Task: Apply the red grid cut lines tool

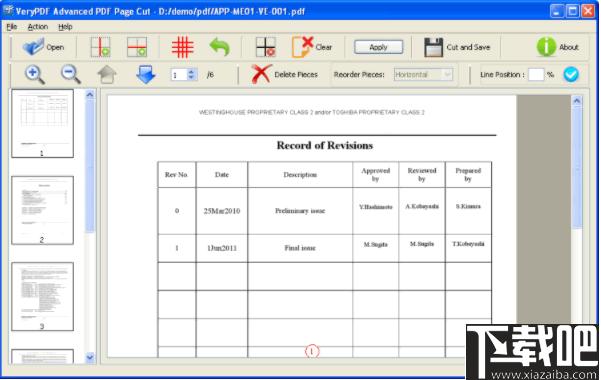Action: click(x=182, y=47)
